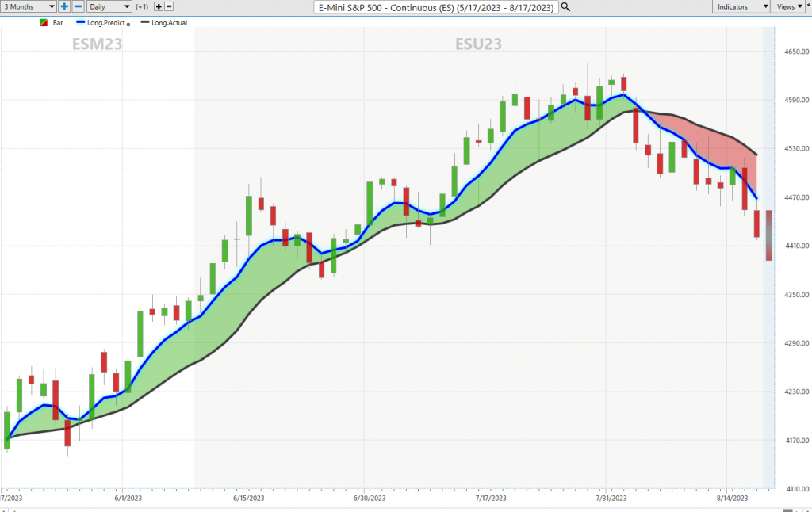Click the 4650.00 price axis label
The height and width of the screenshot is (512, 812).
click(x=796, y=52)
